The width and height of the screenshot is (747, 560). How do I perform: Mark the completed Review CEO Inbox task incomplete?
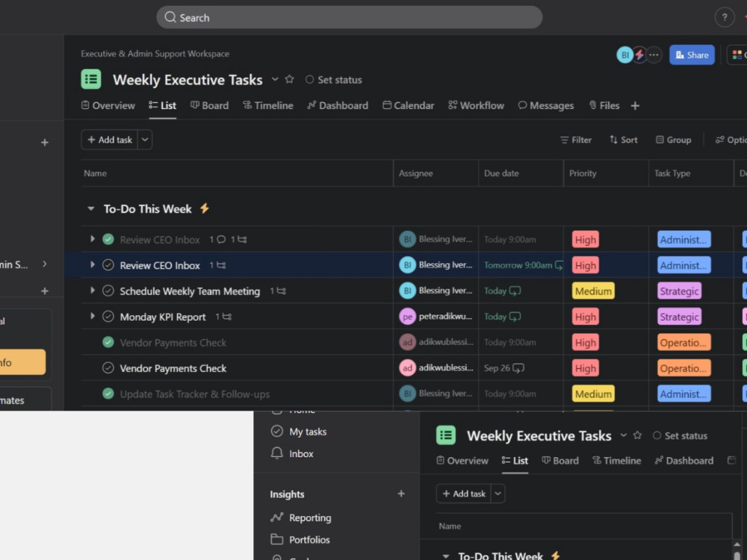coord(108,240)
